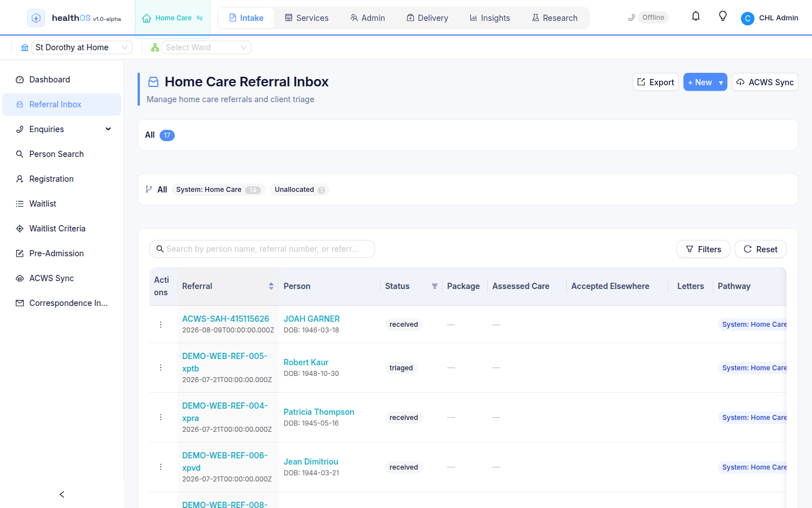Open the Research tab
This screenshot has height=508, width=812.
click(x=555, y=18)
